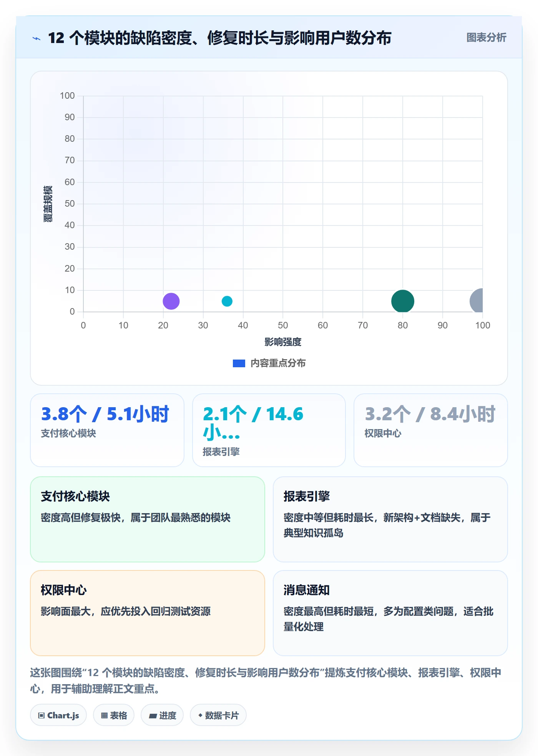Click the 图表分析 label in the header
Viewport: 538px width, 756px height.
[x=486, y=38]
